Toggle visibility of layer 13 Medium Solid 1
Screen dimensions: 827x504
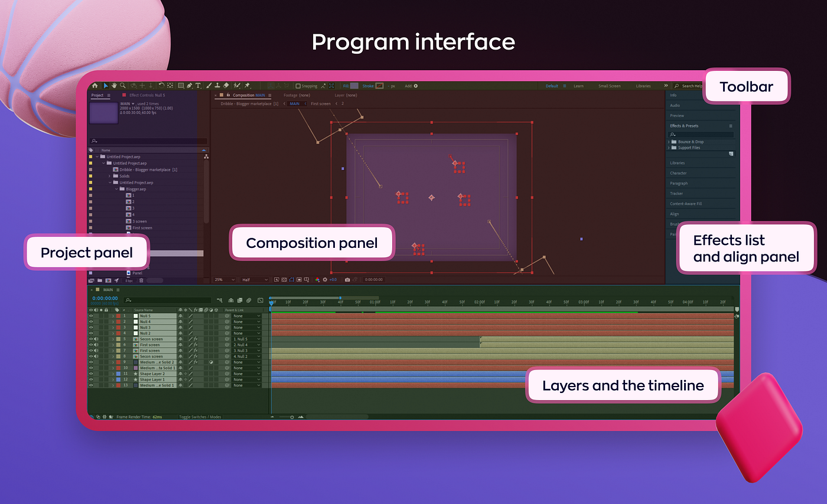[x=91, y=385]
